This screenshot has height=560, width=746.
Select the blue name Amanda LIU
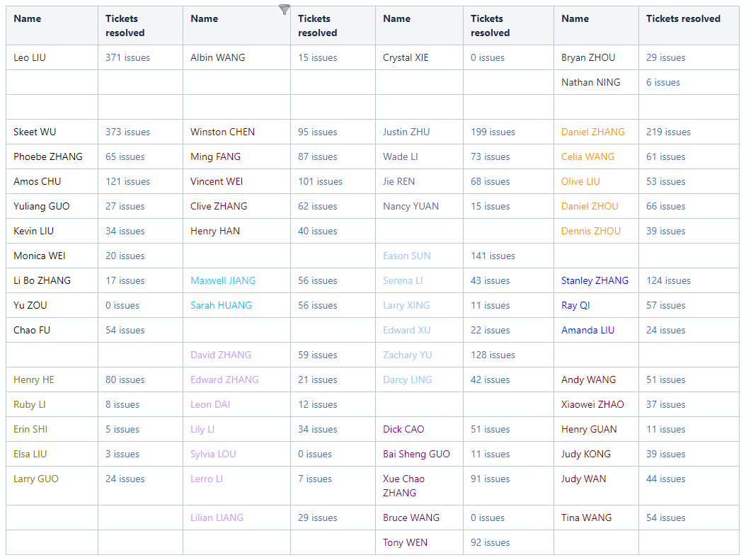(587, 330)
